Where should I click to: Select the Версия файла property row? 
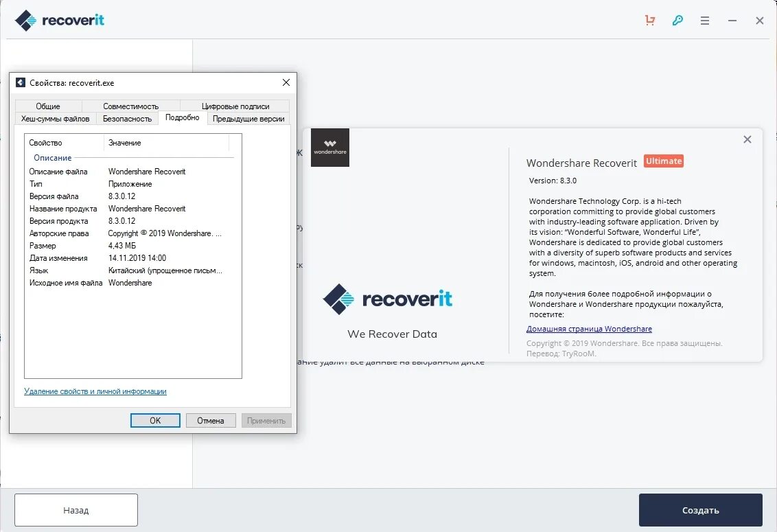click(x=130, y=196)
